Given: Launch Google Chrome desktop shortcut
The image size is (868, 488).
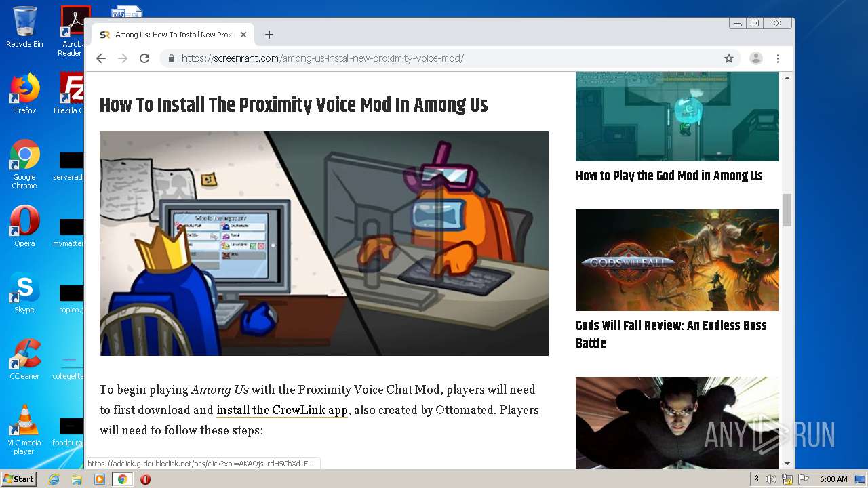Looking at the screenshot, I should (x=24, y=164).
